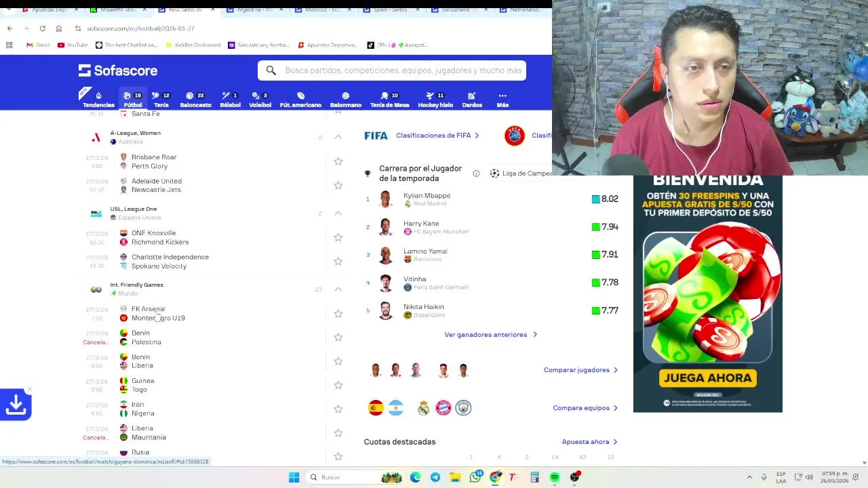Click the search magnifier icon
The width and height of the screenshot is (868, 488).
pyautogui.click(x=271, y=70)
